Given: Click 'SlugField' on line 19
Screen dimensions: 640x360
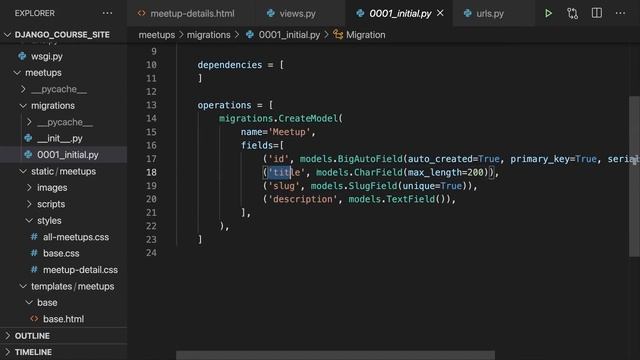Looking at the screenshot, I should (x=373, y=186).
